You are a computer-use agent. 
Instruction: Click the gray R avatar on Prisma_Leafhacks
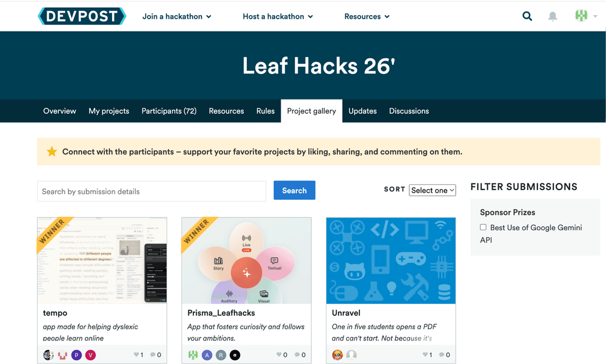[221, 355]
